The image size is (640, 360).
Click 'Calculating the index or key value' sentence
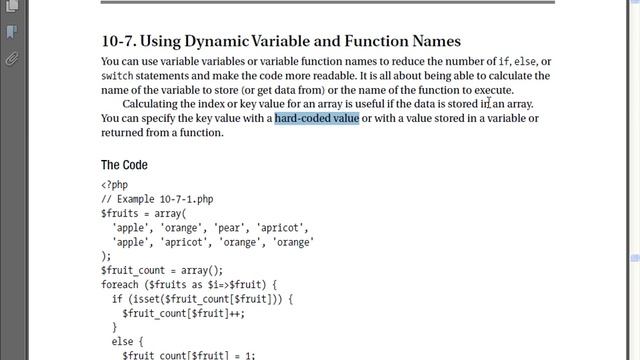[328, 104]
